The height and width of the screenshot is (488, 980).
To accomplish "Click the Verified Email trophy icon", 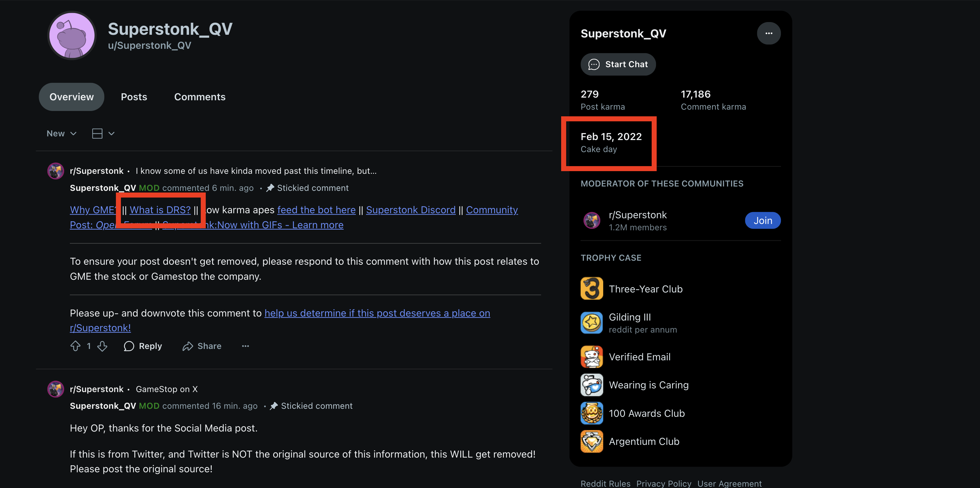I will [x=592, y=357].
